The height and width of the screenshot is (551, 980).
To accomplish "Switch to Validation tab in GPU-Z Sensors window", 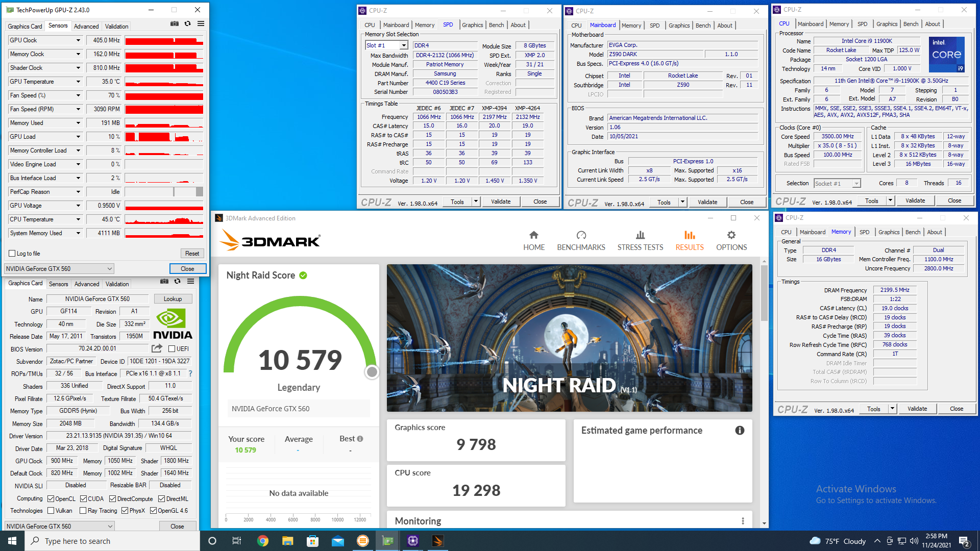I will click(116, 27).
